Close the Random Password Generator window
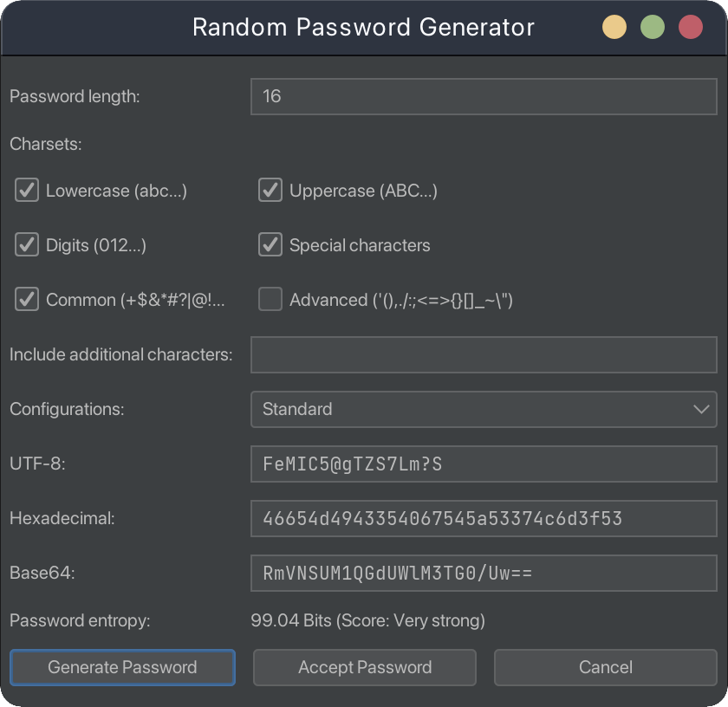This screenshot has width=728, height=707. coord(691,27)
